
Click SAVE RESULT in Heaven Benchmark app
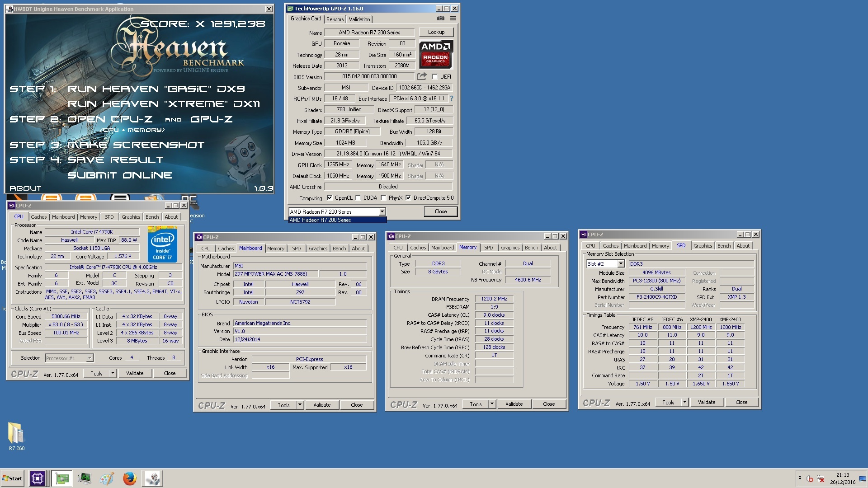coord(115,160)
